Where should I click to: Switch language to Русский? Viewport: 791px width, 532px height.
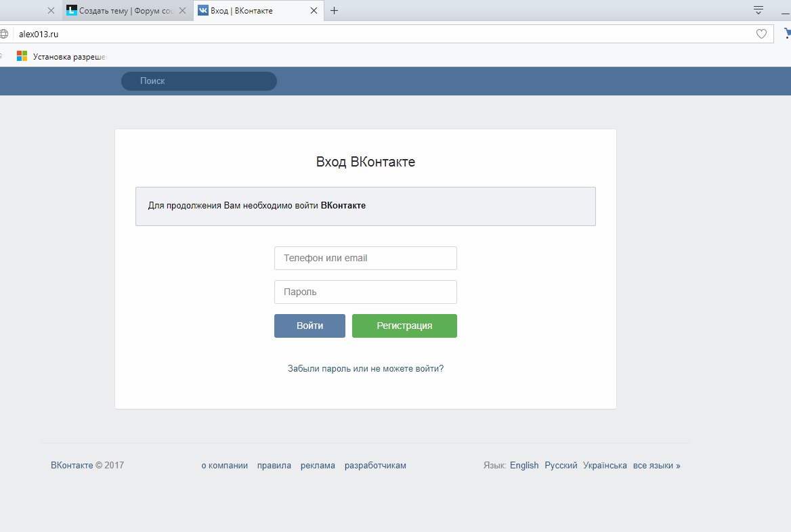561,466
